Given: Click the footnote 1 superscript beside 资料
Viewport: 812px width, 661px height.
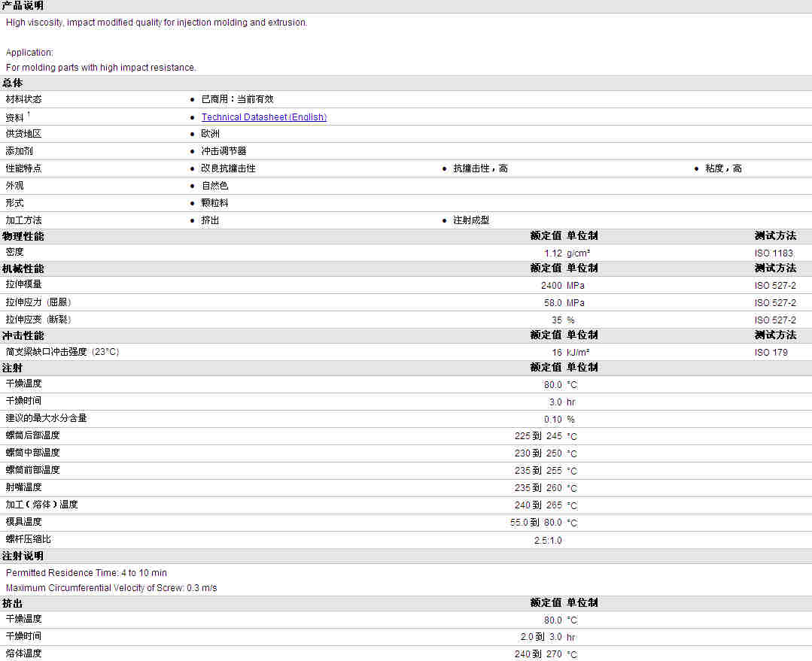Looking at the screenshot, I should [x=29, y=114].
